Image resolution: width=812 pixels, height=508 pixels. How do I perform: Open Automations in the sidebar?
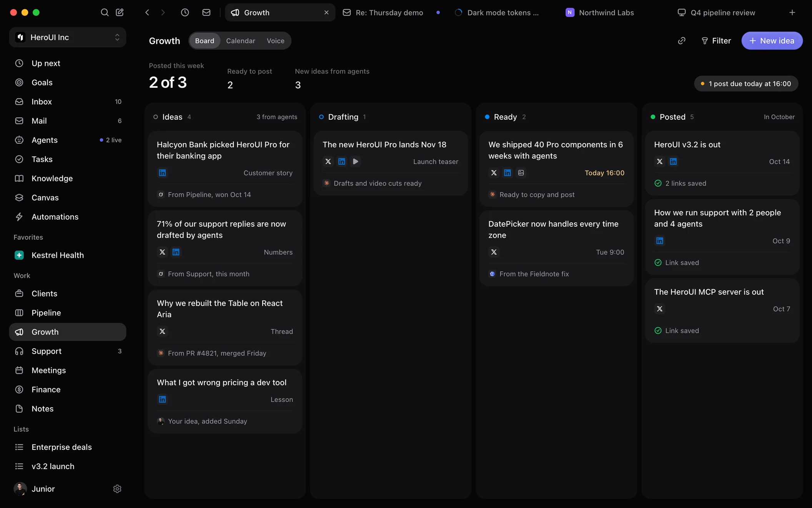coord(68,217)
